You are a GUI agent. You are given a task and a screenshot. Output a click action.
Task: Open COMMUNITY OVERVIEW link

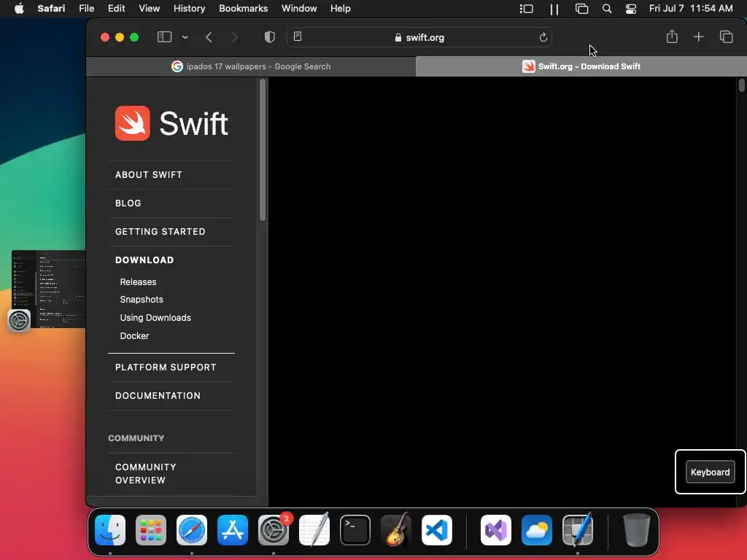145,473
